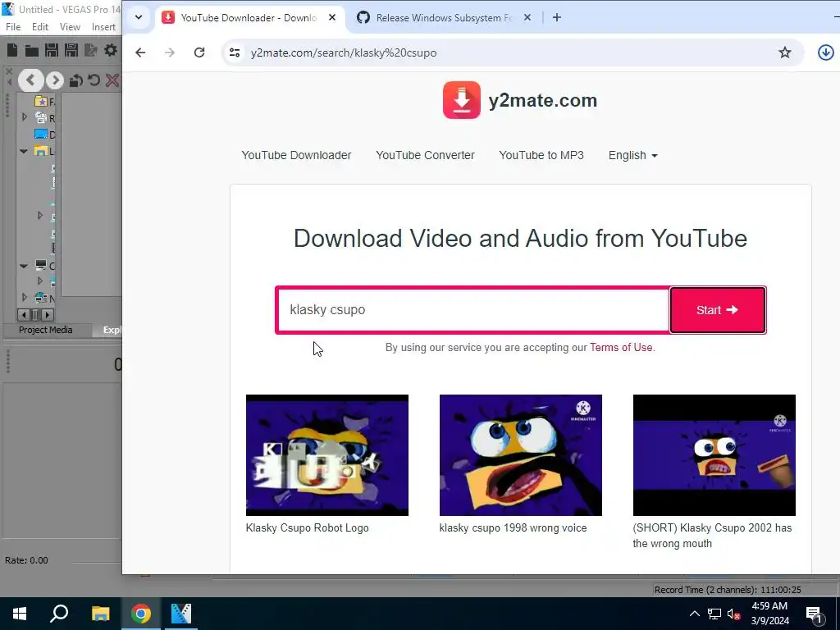
Task: Open VEGAS Insert menu
Action: tap(103, 27)
